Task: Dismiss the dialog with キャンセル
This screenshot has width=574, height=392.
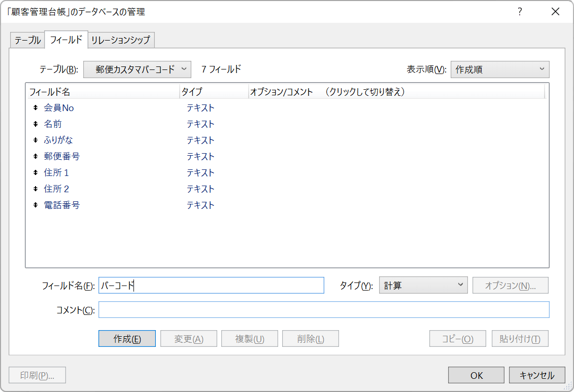Action: pos(537,375)
